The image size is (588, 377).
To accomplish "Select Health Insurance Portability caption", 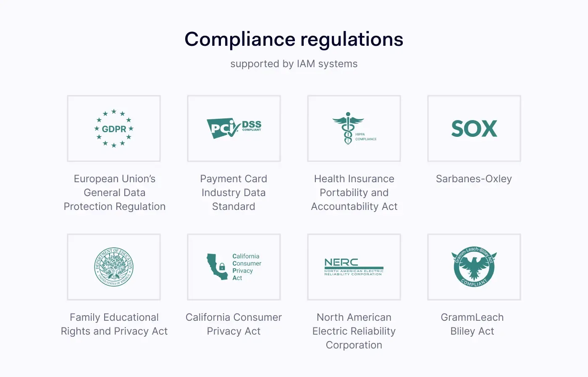I will tap(354, 193).
